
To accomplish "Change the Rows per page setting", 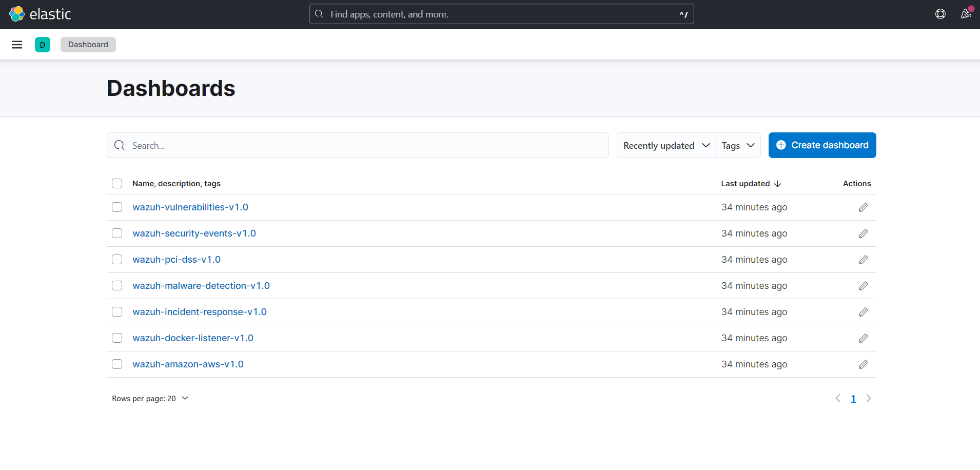I will [150, 399].
